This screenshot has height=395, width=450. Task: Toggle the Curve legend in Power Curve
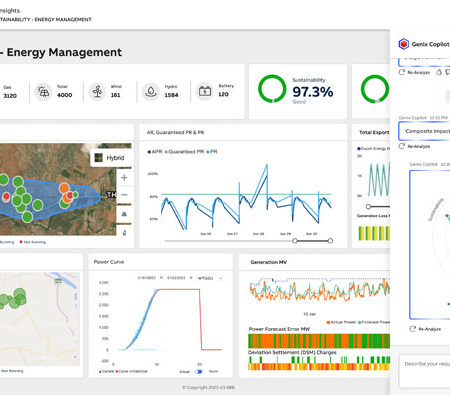point(122,371)
